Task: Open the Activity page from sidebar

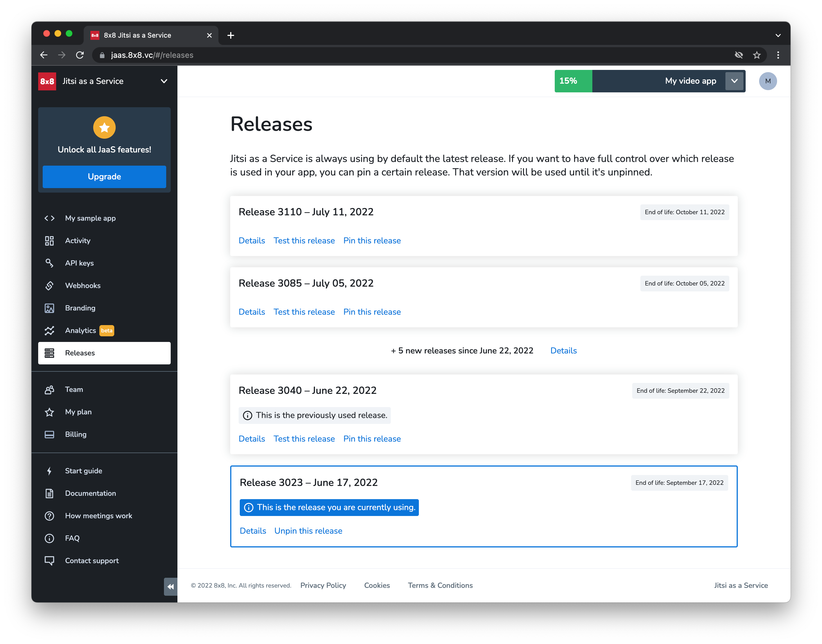Action: click(x=77, y=241)
